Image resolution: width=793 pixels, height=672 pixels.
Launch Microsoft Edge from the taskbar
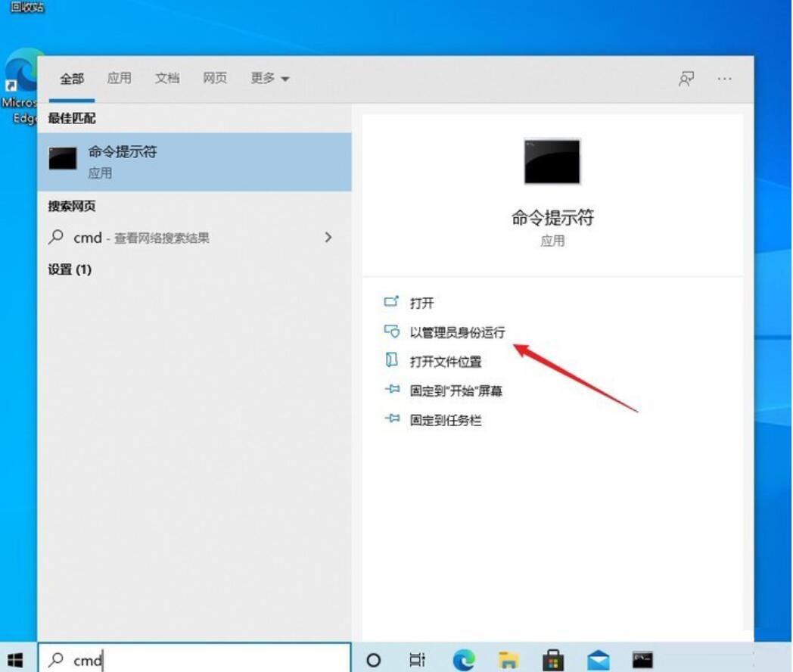point(462,658)
